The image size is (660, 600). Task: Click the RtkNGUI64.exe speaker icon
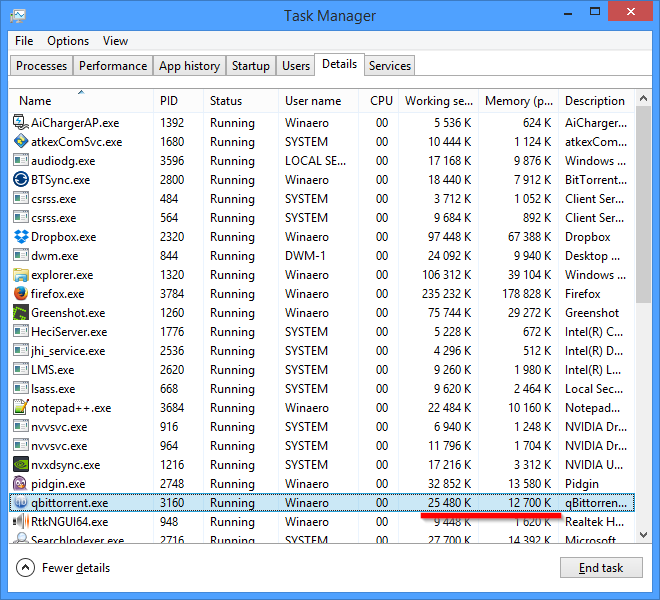tap(21, 521)
